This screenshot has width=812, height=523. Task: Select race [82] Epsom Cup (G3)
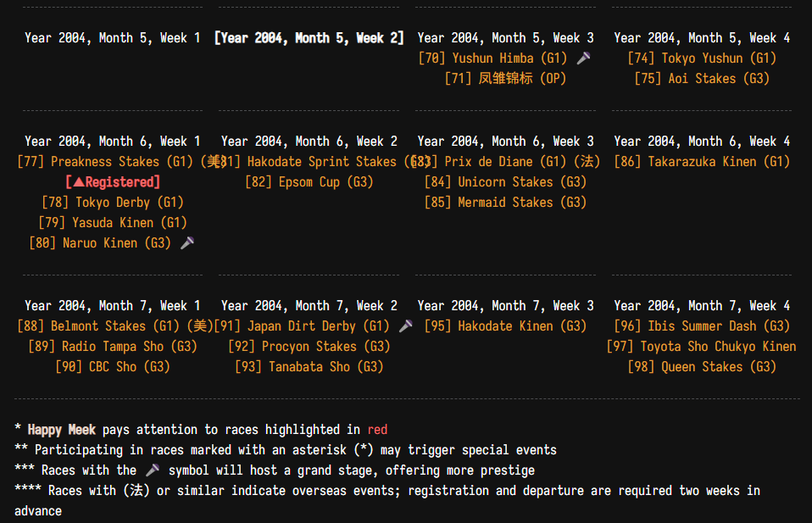[309, 181]
